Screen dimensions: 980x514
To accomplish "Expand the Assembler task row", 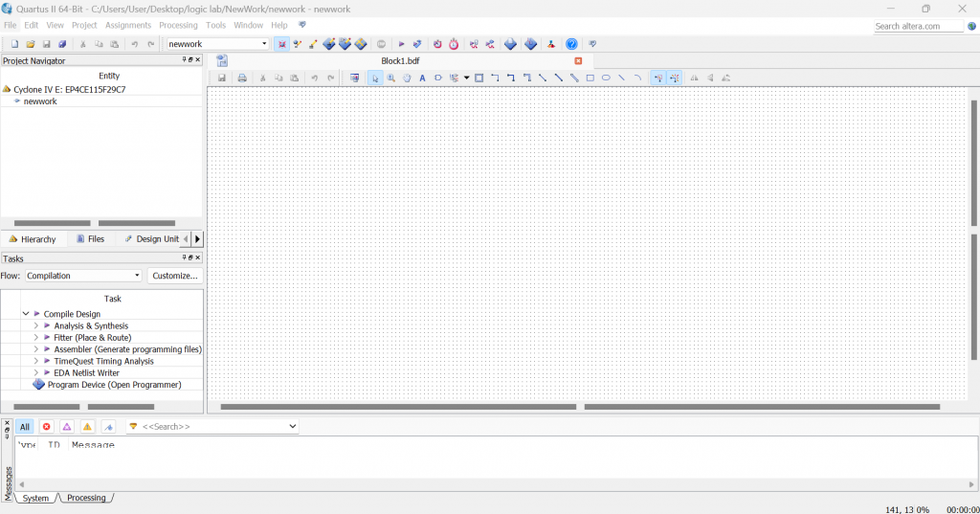I will pyautogui.click(x=36, y=349).
